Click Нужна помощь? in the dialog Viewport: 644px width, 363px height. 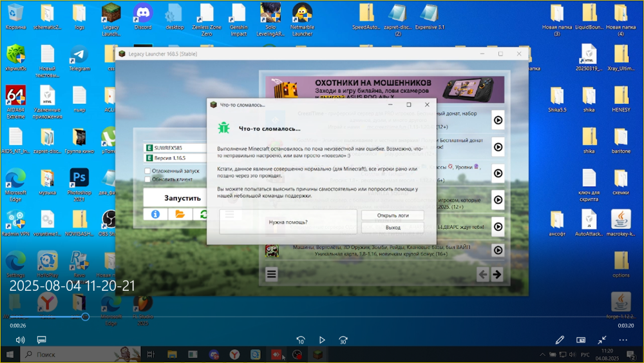click(288, 222)
